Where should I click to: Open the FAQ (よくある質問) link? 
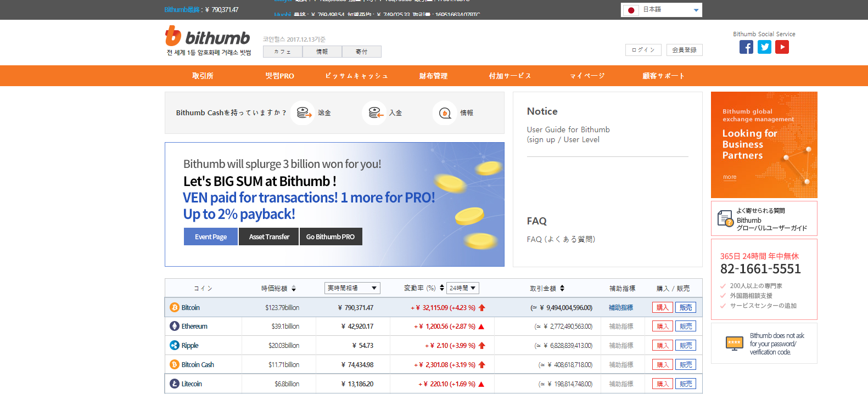[x=561, y=239]
